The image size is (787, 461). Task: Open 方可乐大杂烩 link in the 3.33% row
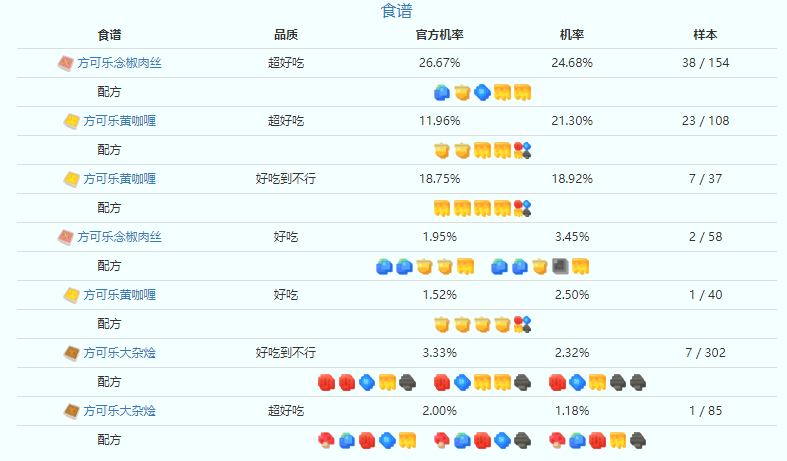[x=119, y=353]
